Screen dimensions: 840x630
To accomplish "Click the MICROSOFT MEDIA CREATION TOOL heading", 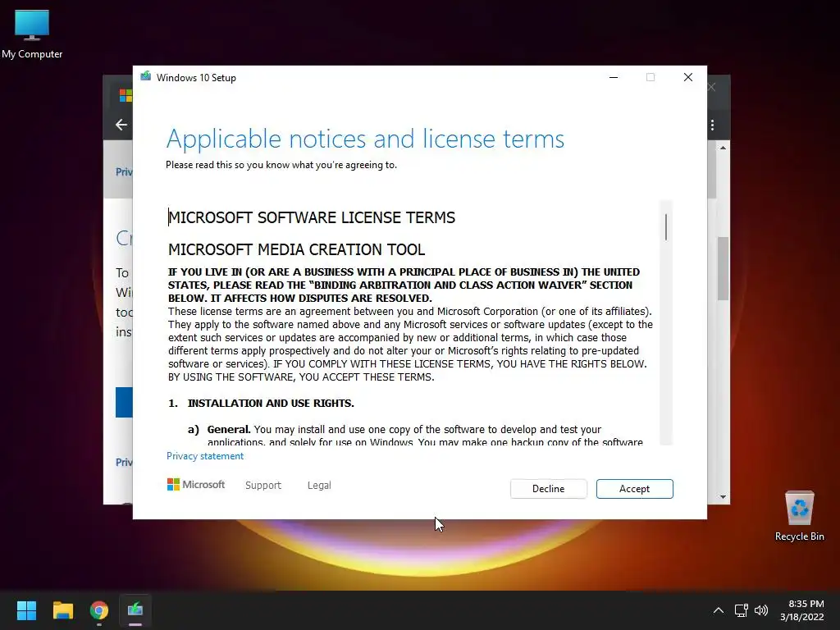I will pyautogui.click(x=297, y=249).
